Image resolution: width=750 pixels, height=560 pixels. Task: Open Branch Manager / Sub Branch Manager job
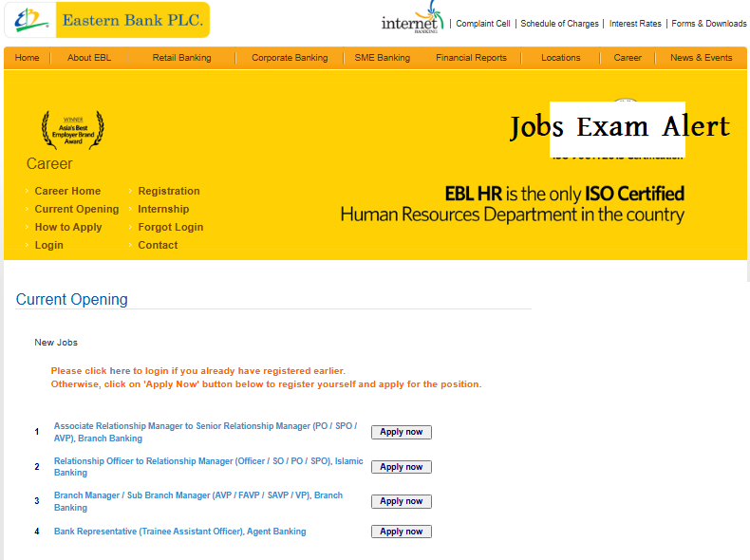point(198,501)
